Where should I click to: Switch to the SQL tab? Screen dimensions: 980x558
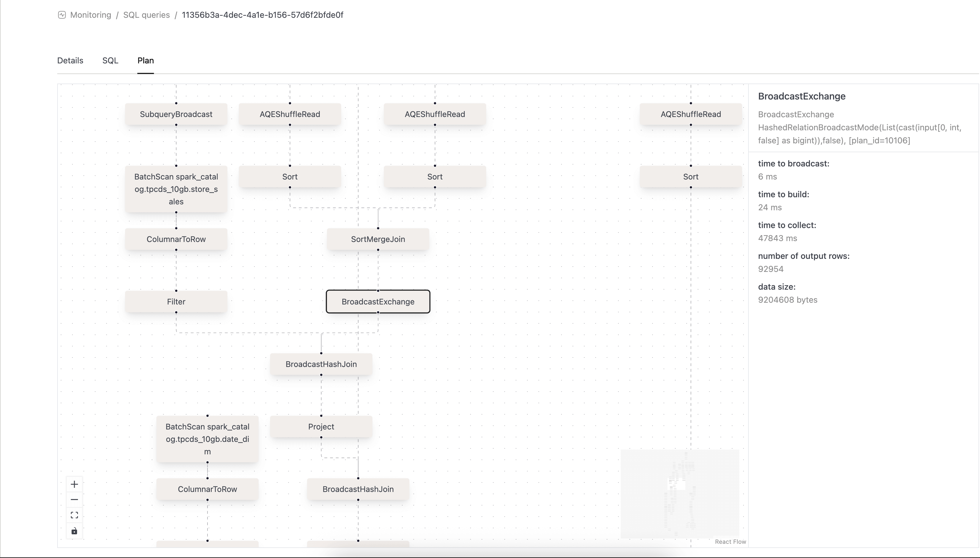(110, 60)
